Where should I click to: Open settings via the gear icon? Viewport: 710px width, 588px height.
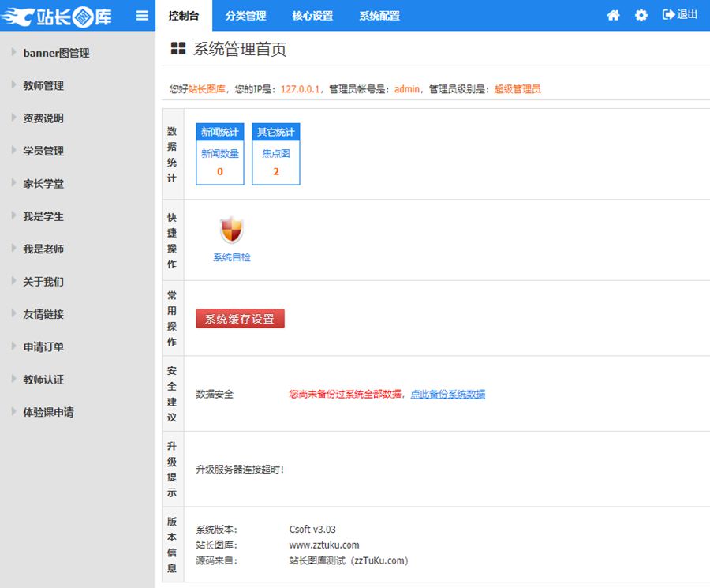(x=641, y=16)
